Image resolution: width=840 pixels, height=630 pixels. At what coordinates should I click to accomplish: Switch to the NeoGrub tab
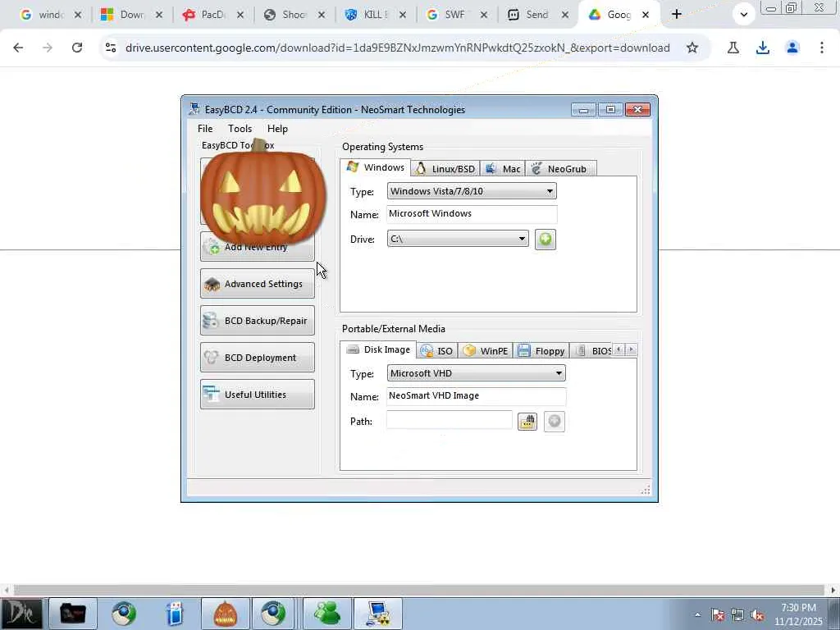point(560,169)
